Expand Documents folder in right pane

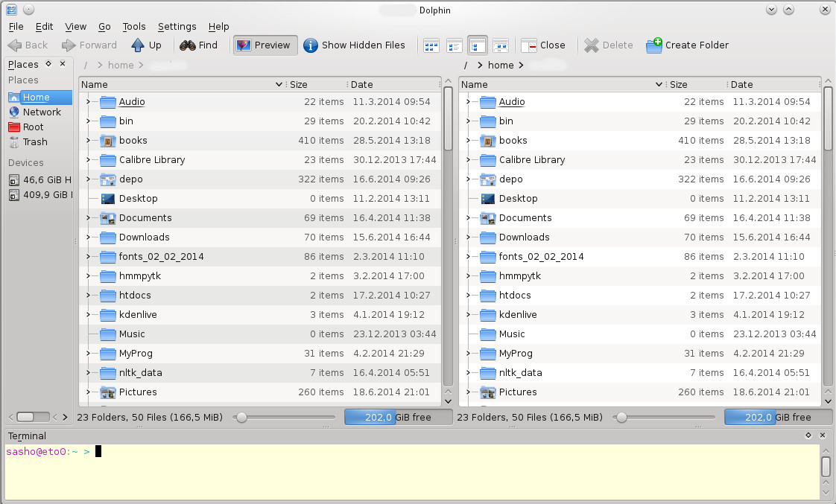click(469, 218)
